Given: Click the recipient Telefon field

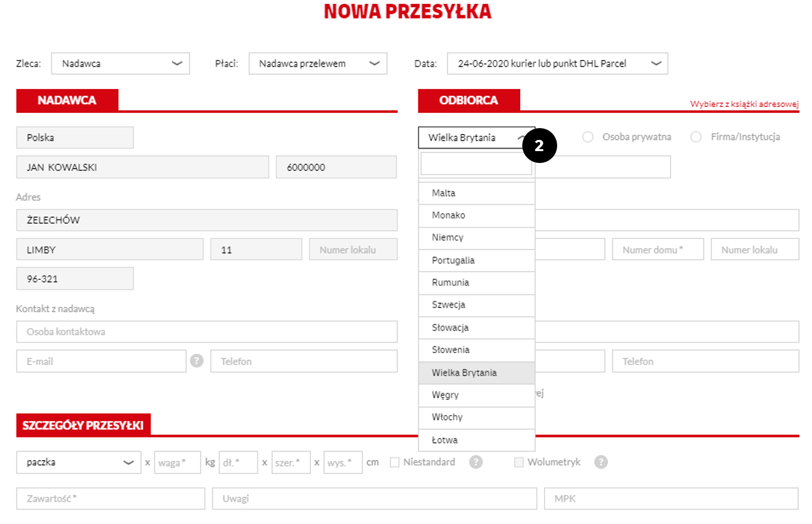Looking at the screenshot, I should click(706, 361).
